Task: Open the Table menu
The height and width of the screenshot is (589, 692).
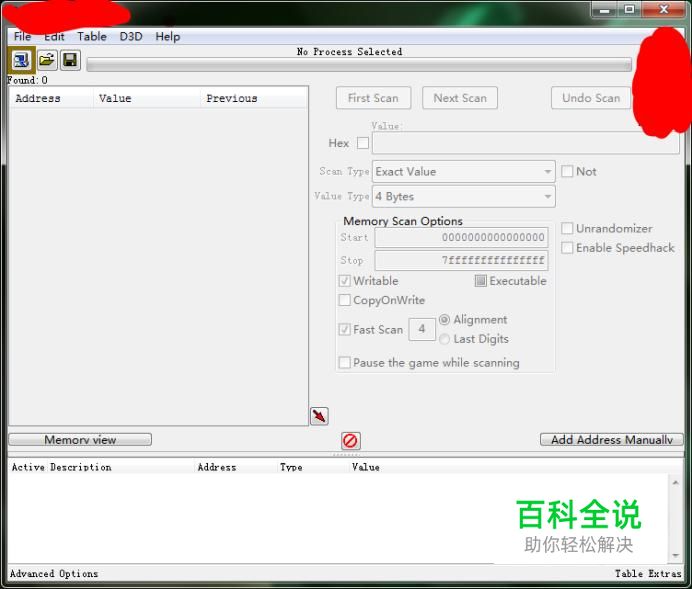Action: coord(92,36)
